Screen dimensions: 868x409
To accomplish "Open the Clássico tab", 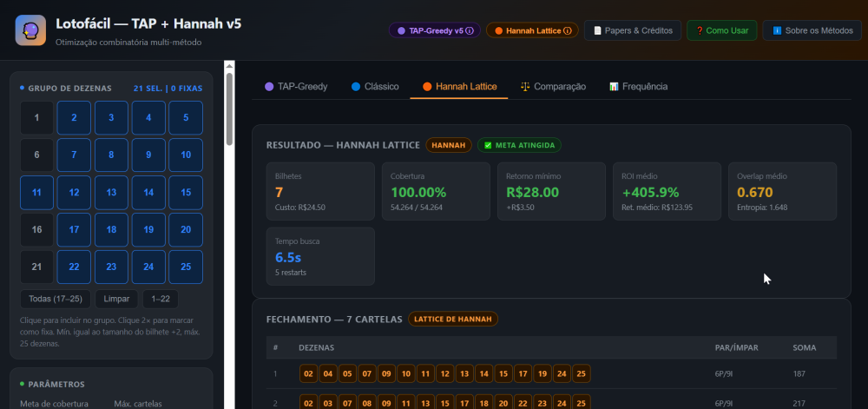I will tap(375, 87).
